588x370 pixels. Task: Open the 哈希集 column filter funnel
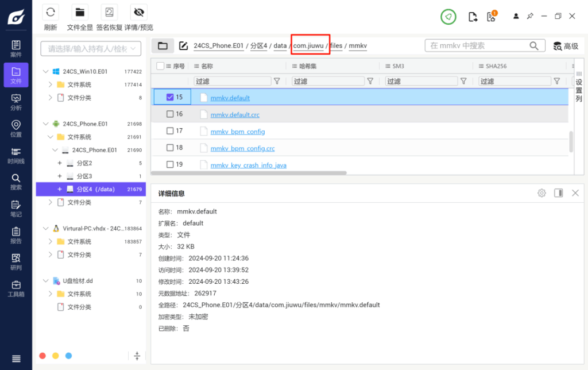point(370,81)
